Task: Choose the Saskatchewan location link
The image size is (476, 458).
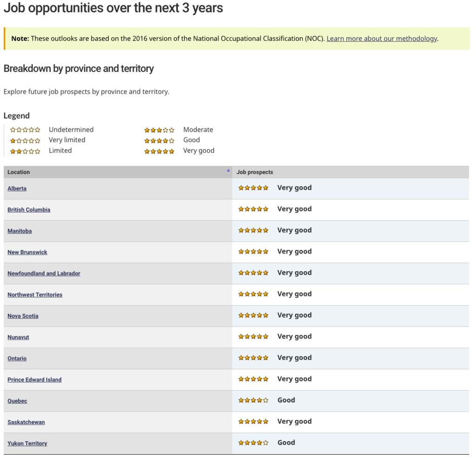Action: tap(26, 422)
